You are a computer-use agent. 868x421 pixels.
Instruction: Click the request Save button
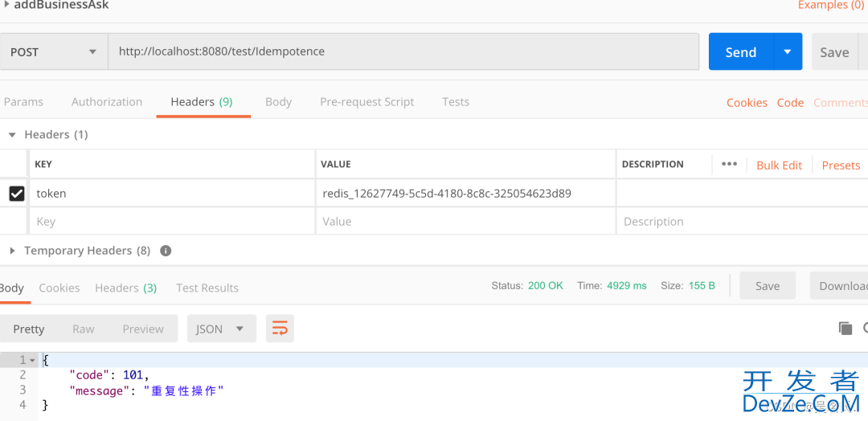click(834, 52)
